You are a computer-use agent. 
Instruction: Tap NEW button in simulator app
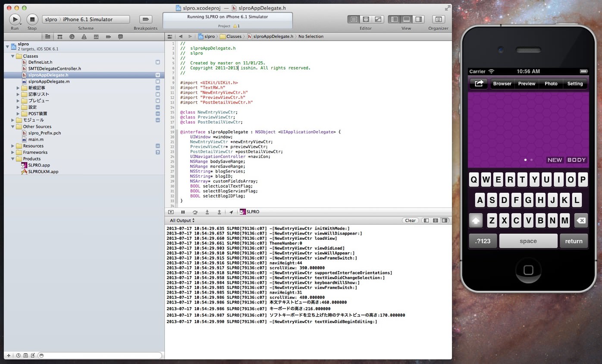(555, 160)
